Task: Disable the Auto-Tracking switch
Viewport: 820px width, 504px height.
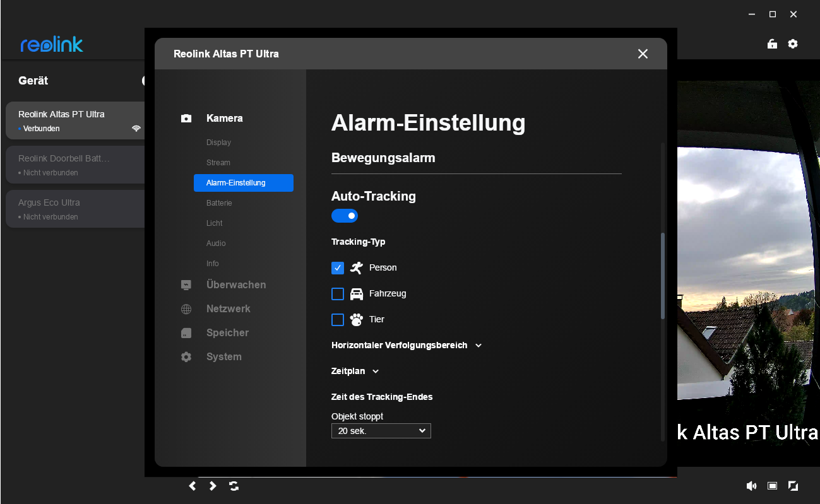Action: tap(345, 216)
